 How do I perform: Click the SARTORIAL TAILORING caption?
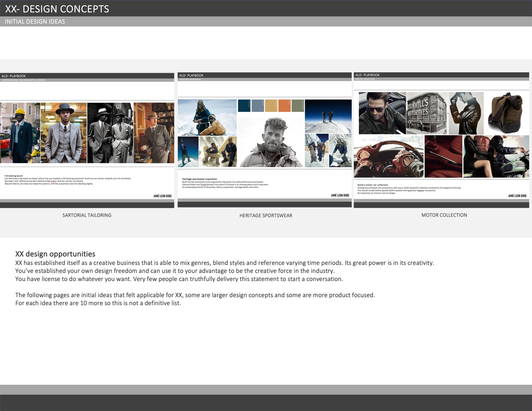point(87,215)
